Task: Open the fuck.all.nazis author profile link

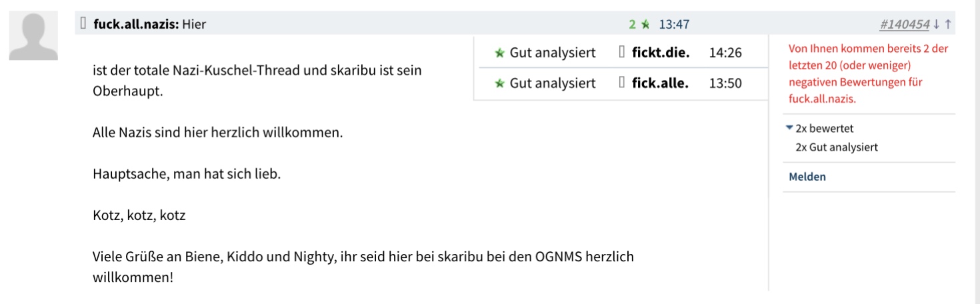Action: (x=137, y=24)
